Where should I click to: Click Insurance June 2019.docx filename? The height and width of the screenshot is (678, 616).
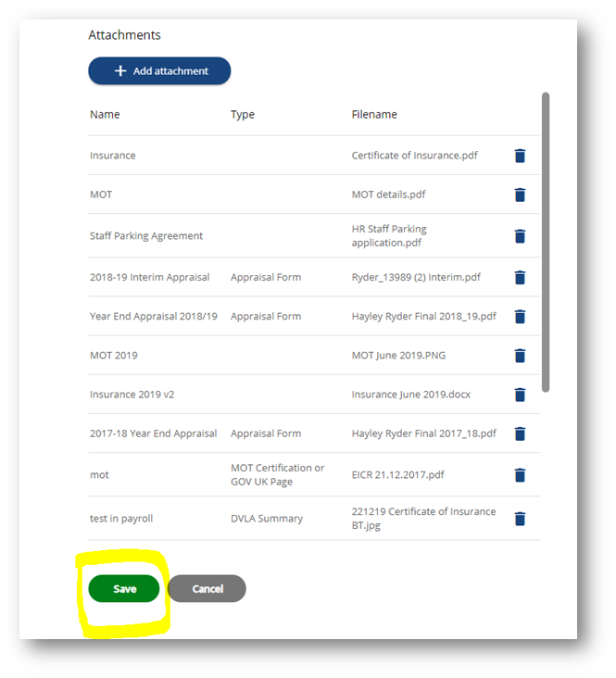coord(411,395)
